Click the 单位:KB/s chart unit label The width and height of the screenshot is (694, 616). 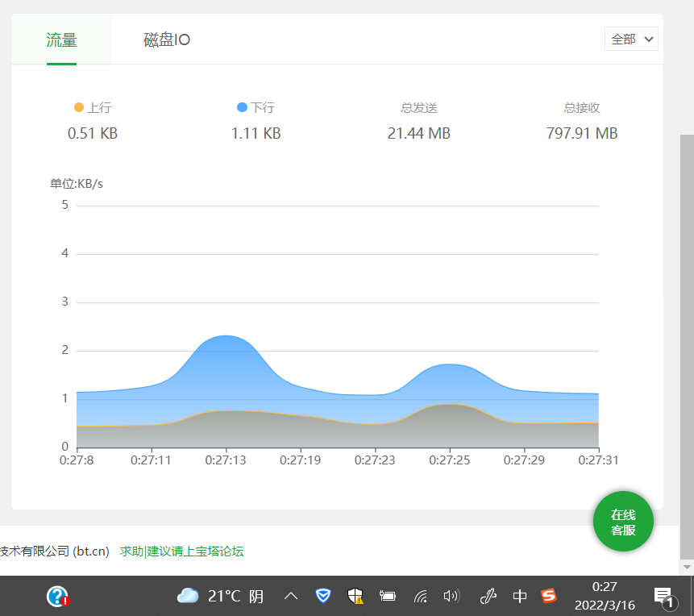click(76, 184)
